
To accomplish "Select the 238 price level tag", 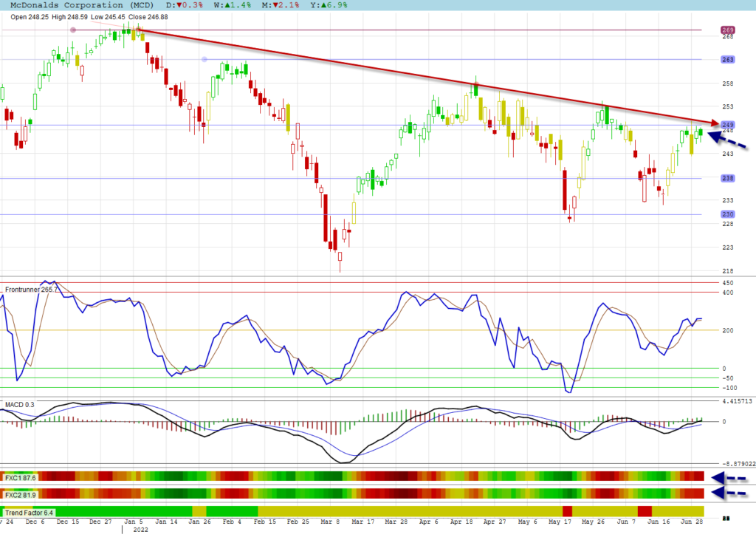I will [727, 178].
